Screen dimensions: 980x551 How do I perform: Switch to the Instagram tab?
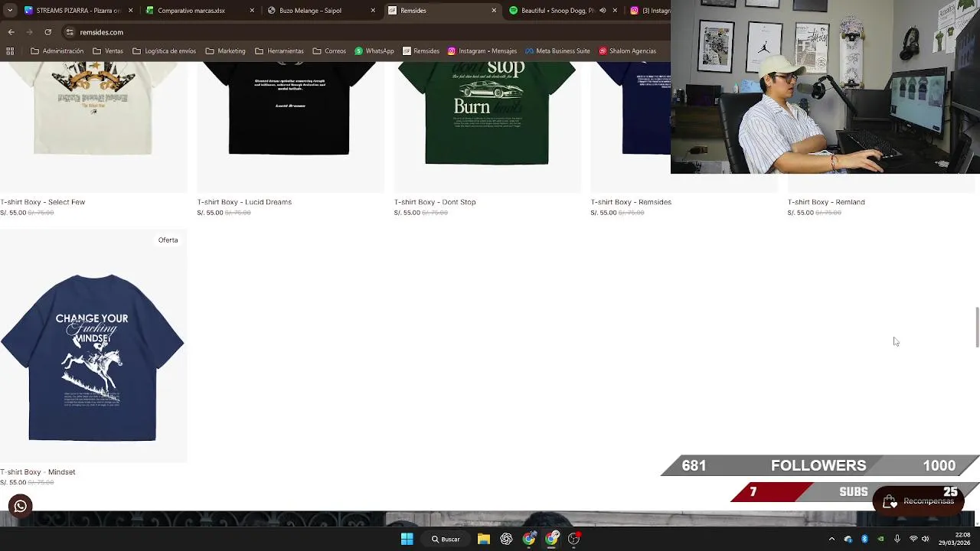click(x=649, y=11)
